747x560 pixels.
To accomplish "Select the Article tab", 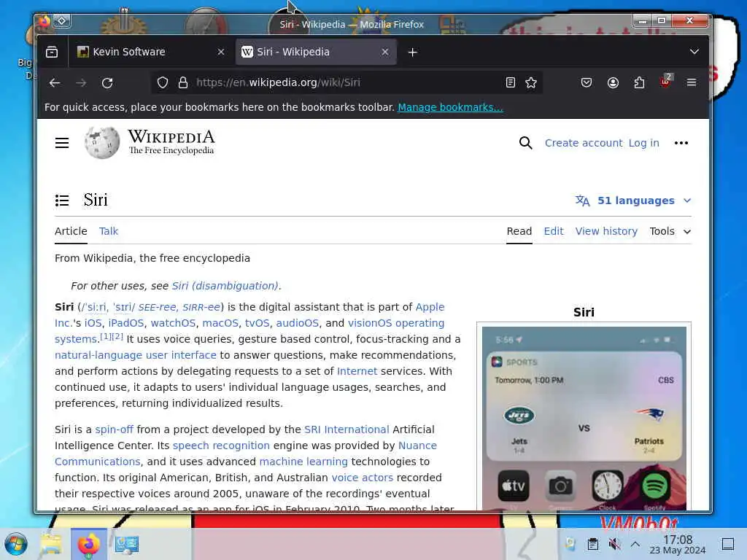I will [71, 231].
